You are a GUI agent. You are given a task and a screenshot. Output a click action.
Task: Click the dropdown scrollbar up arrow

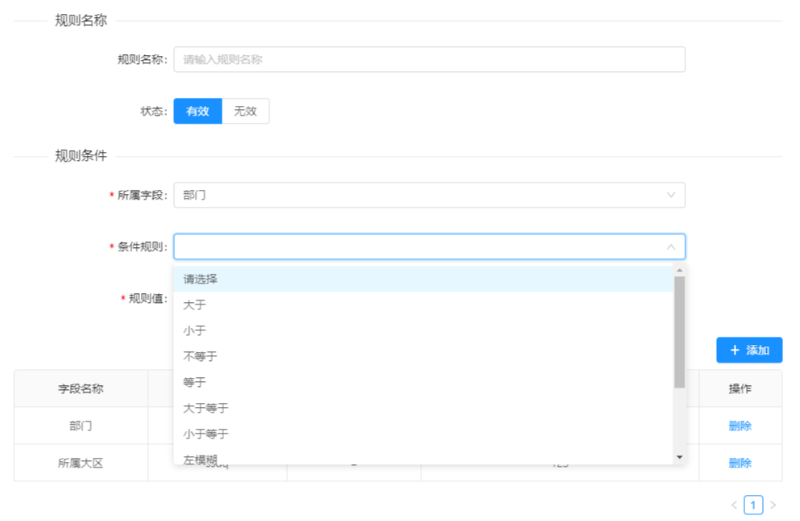coord(679,270)
